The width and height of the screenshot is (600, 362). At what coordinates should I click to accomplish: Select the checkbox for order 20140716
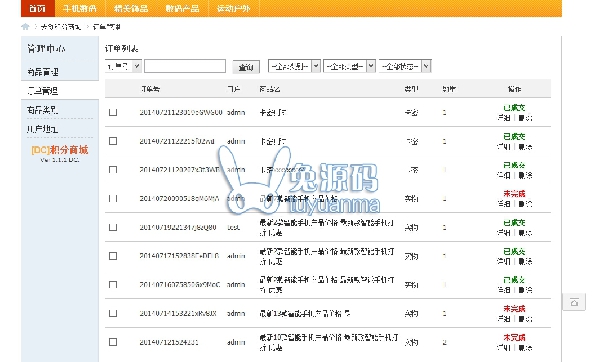(x=113, y=284)
